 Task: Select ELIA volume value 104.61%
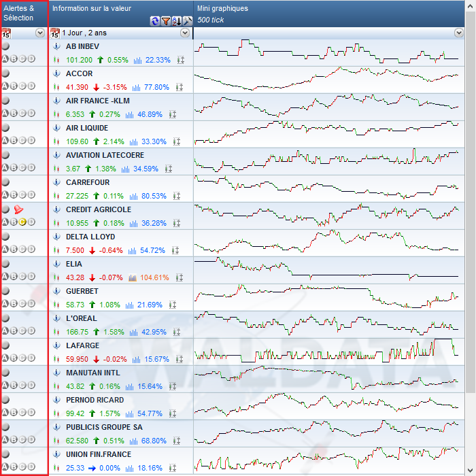[x=154, y=277]
